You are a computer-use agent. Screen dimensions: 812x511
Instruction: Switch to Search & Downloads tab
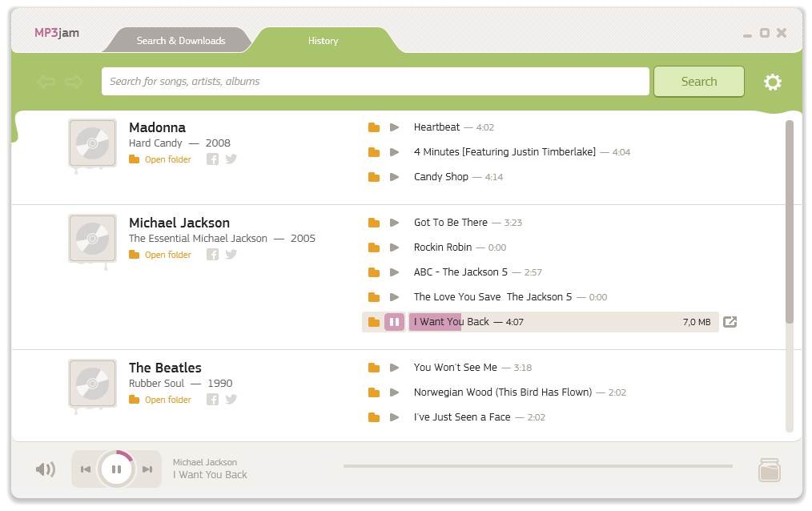tap(181, 40)
